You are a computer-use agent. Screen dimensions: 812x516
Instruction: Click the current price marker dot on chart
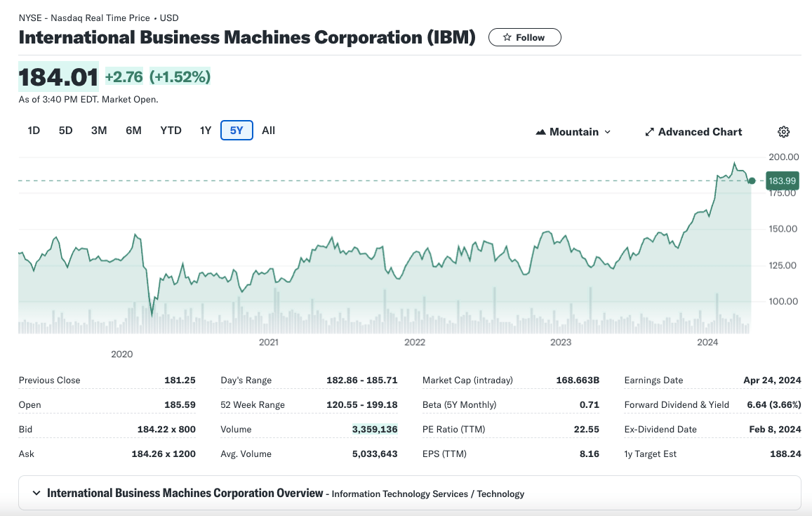(x=752, y=181)
